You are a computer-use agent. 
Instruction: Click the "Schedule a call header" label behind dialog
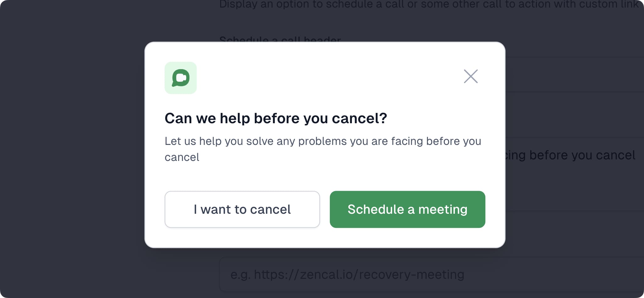[281, 40]
